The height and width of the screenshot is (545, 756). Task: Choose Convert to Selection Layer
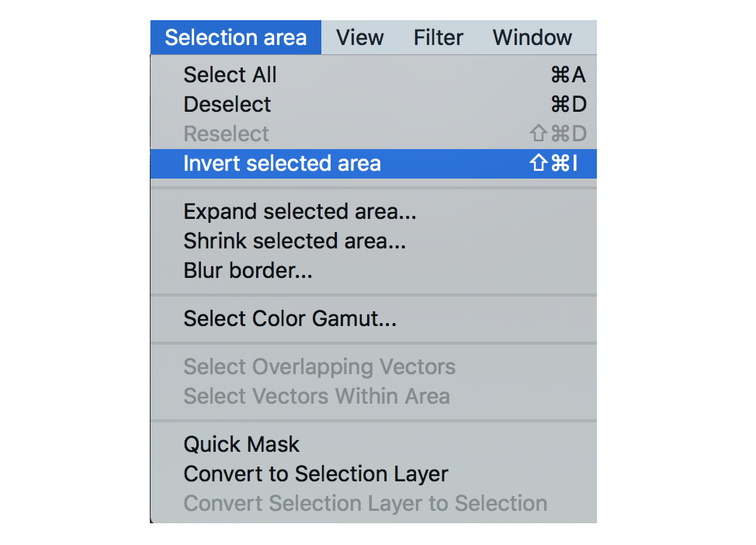coord(315,474)
